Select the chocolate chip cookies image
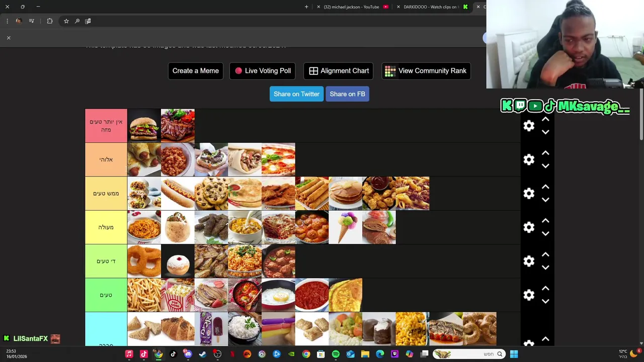Screen dimensions: 644x362 211,193
